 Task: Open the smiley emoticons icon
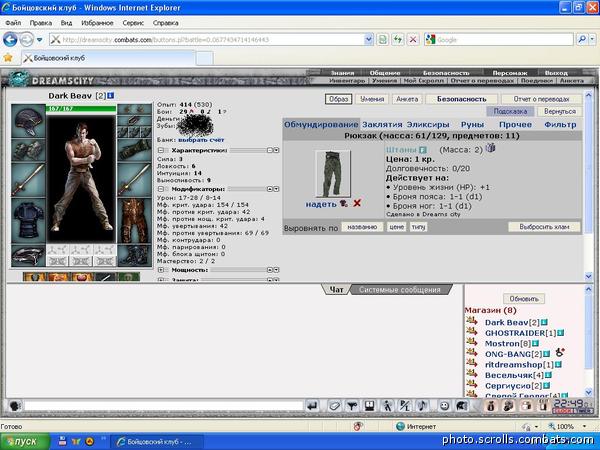pos(444,406)
